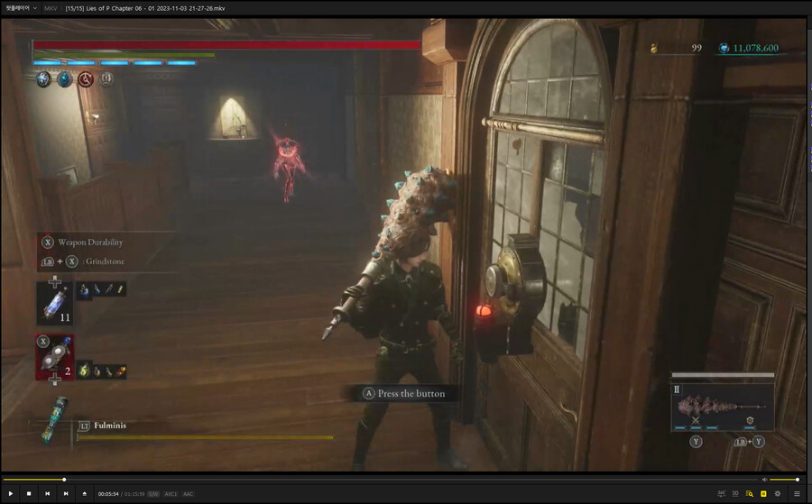Toggle 3D video mode
Screen dimensions: 812x504
point(735,494)
